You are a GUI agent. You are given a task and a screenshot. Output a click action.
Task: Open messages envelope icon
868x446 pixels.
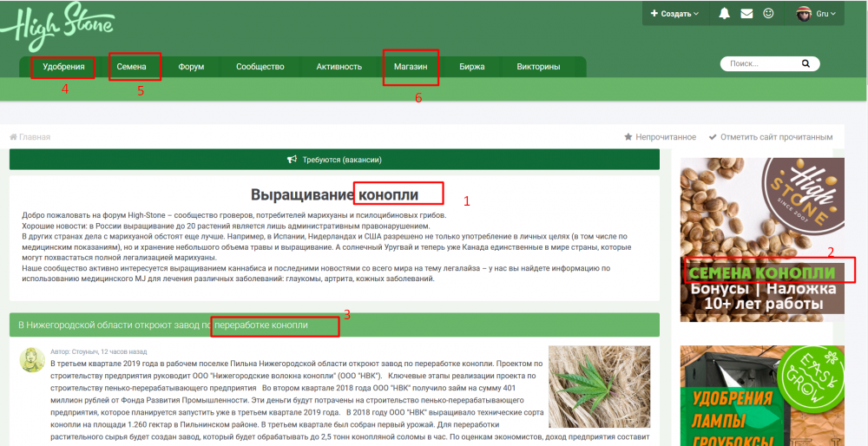(746, 14)
